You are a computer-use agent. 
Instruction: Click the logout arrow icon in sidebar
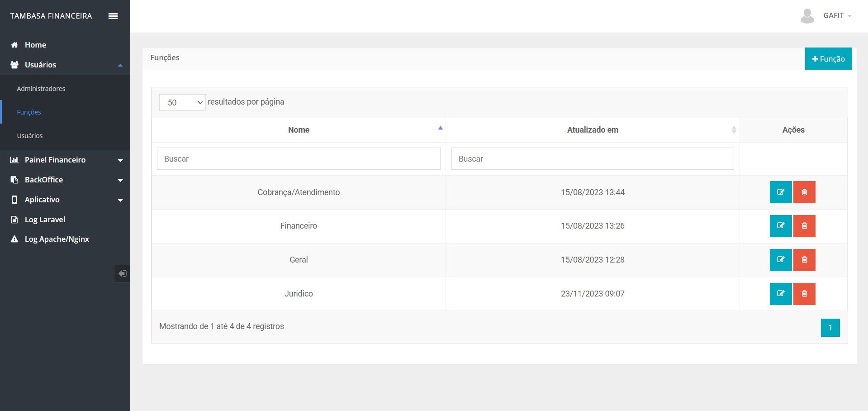[122, 274]
